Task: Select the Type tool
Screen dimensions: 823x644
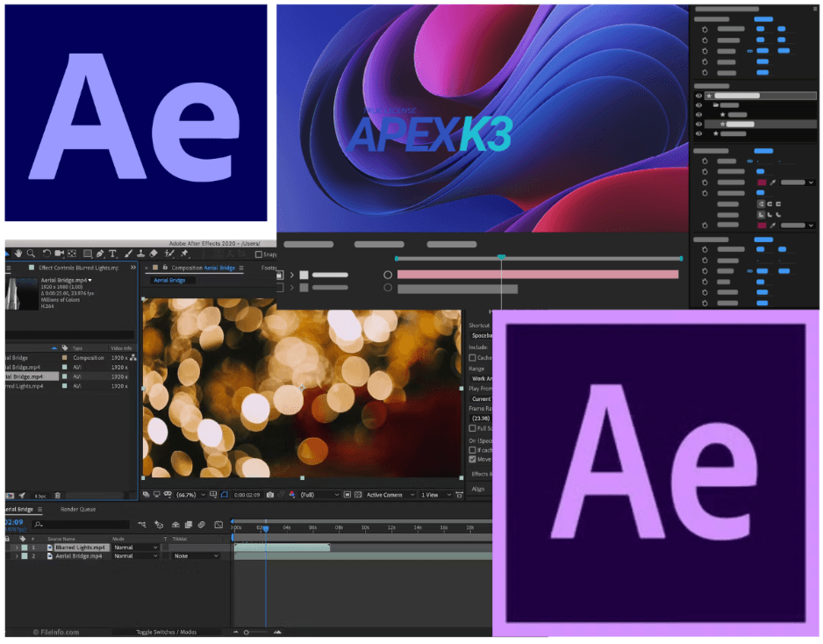Action: tap(112, 254)
